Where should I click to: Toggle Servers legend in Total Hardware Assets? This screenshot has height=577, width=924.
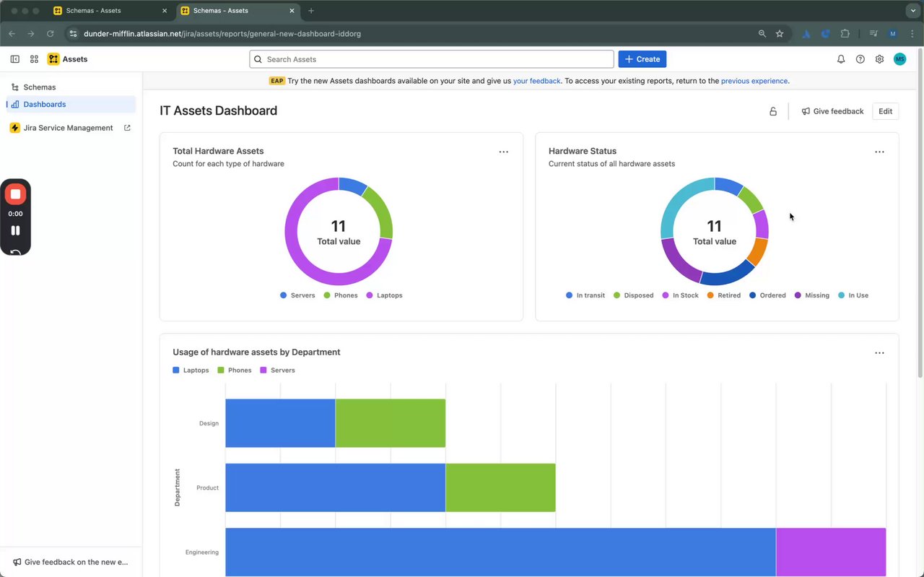(x=298, y=295)
